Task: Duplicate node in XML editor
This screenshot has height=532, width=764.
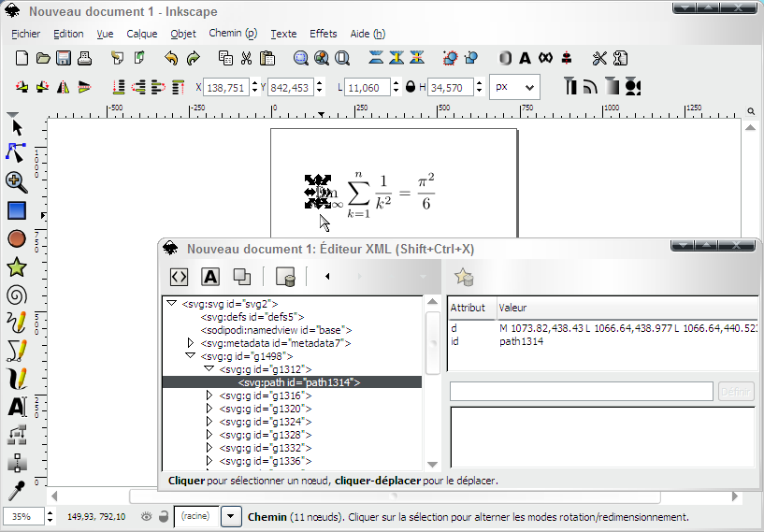Action: pos(241,277)
